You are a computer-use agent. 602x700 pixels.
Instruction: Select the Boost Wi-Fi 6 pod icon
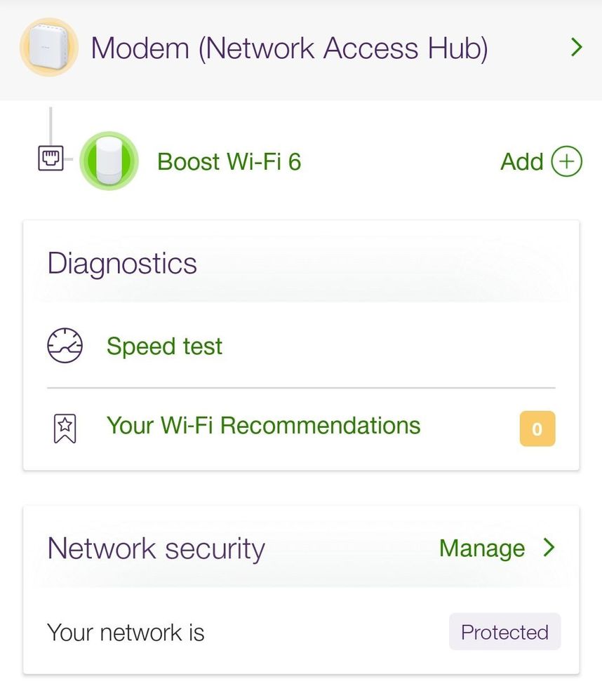[108, 161]
